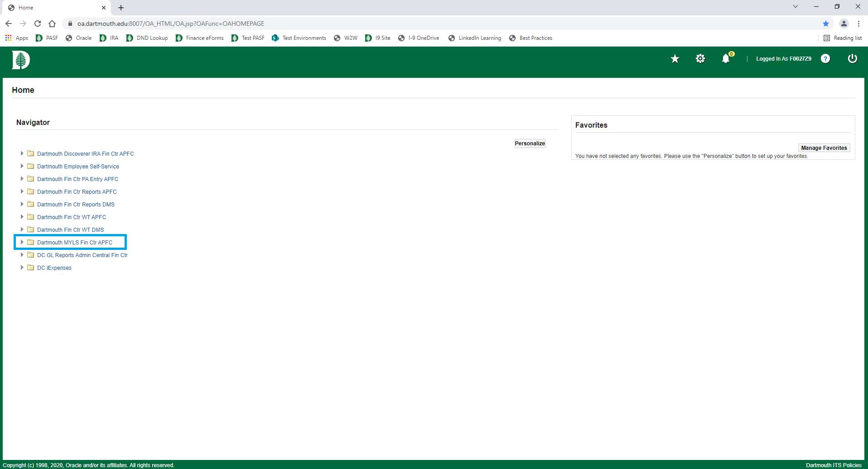Open Dartmouth Employee Self-Service link
This screenshot has width=868, height=469.
(78, 167)
